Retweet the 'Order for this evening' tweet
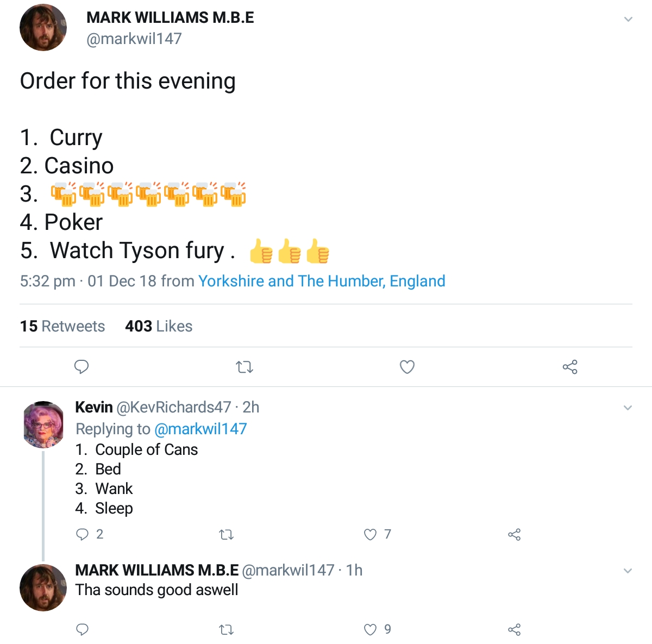This screenshot has width=652, height=644. click(244, 367)
